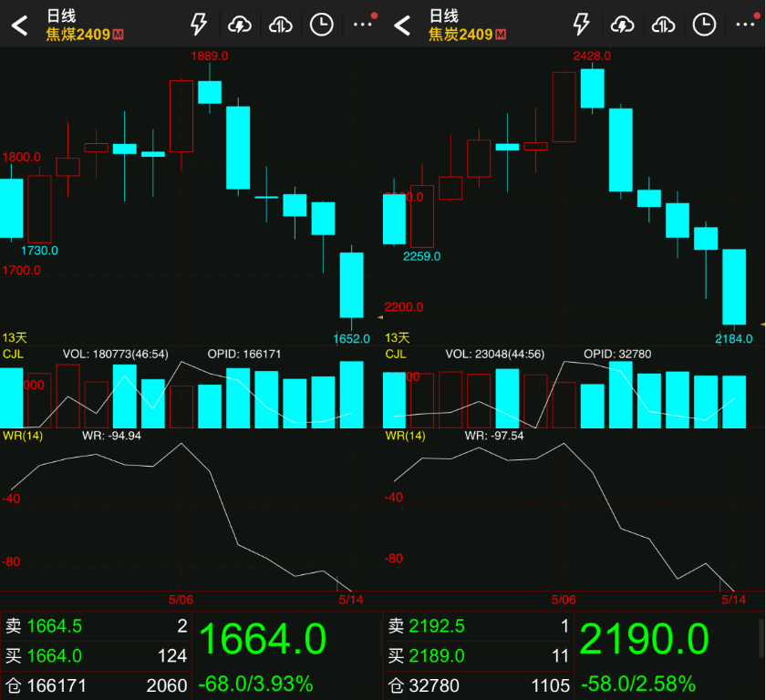Go back from the 焦炭2409 chart
766x700 pixels.
pyautogui.click(x=402, y=26)
